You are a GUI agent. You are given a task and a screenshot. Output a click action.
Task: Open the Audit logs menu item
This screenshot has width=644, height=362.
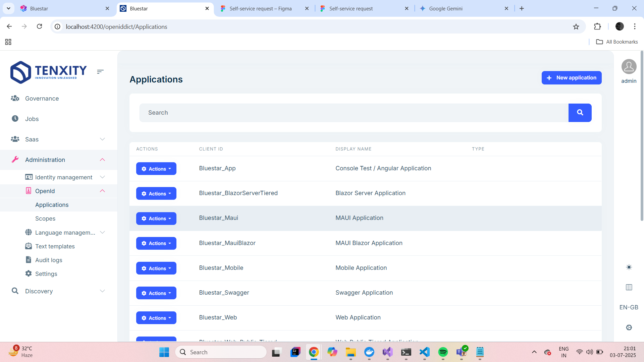[x=49, y=260]
